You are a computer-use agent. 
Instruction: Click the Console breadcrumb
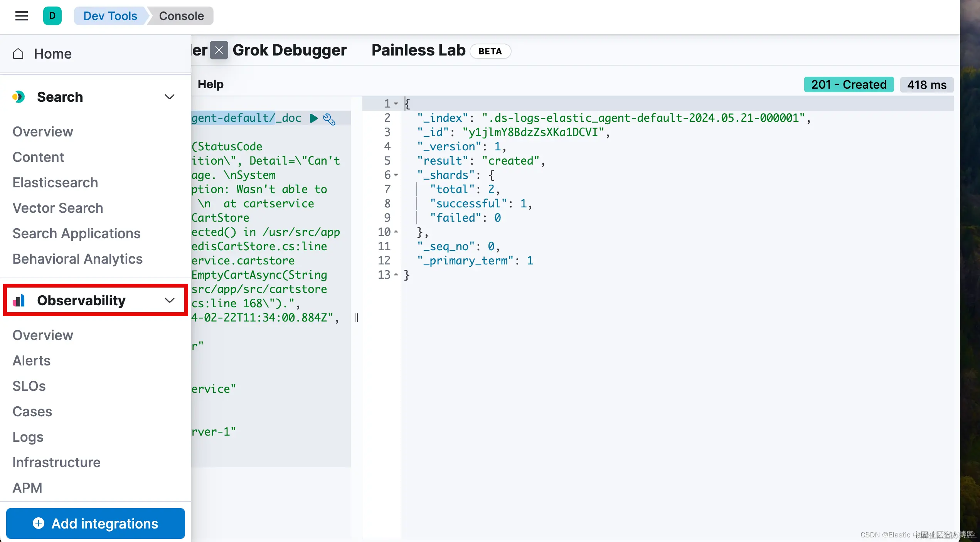[182, 16]
